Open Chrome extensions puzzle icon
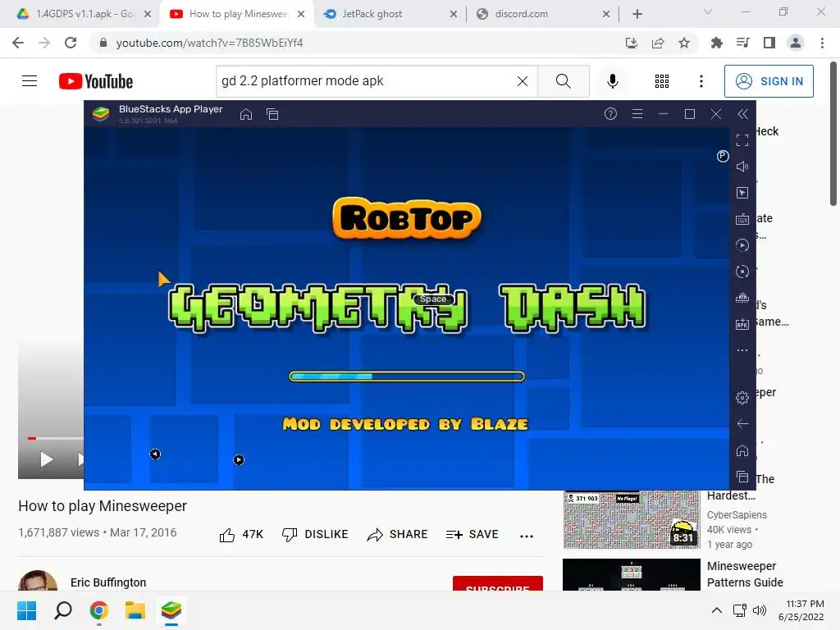 click(716, 43)
